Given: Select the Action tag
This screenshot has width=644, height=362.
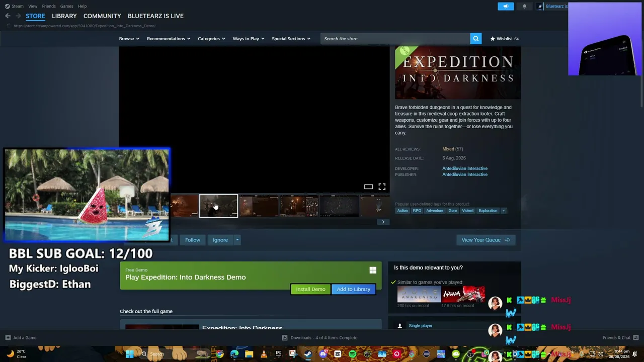Looking at the screenshot, I should (x=403, y=211).
